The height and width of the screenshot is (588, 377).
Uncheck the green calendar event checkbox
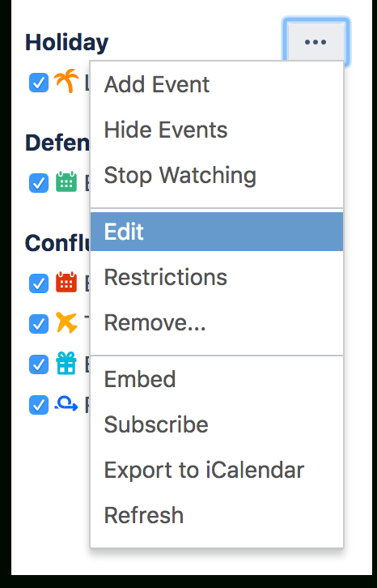(39, 183)
